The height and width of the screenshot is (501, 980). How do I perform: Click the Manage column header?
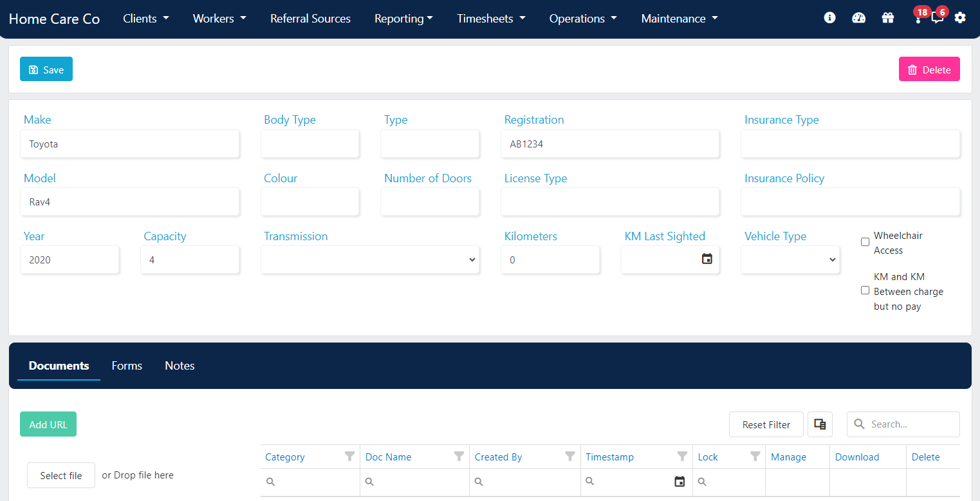(788, 457)
